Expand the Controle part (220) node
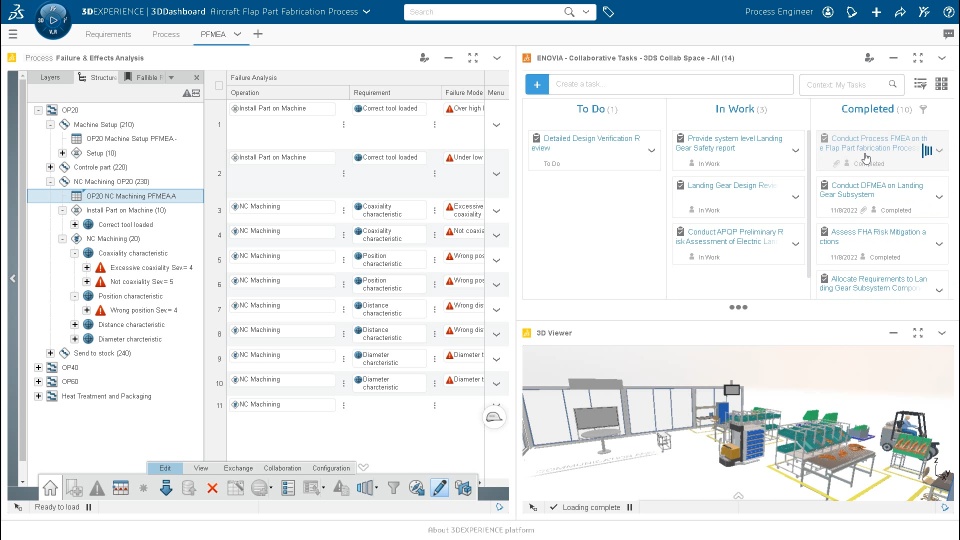 pos(50,167)
